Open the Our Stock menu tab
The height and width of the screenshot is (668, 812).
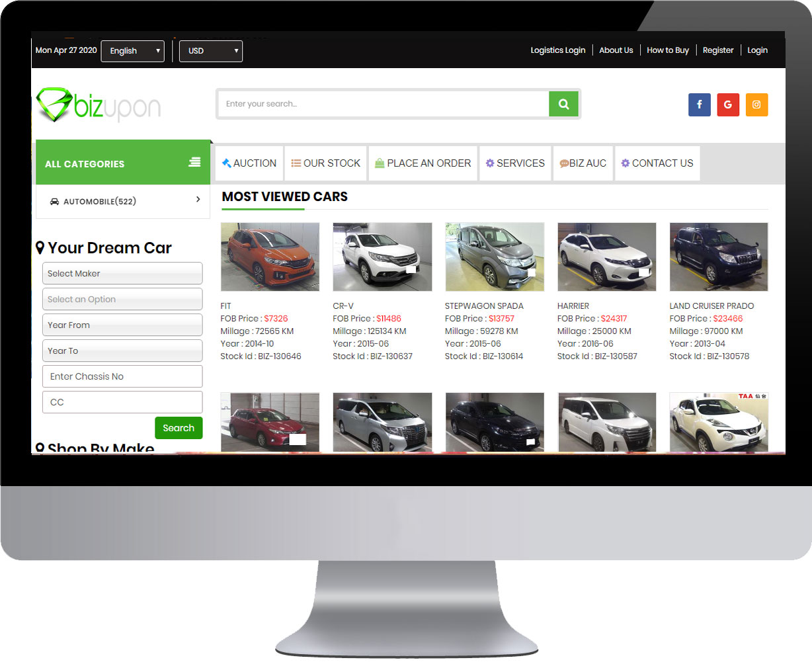326,163
